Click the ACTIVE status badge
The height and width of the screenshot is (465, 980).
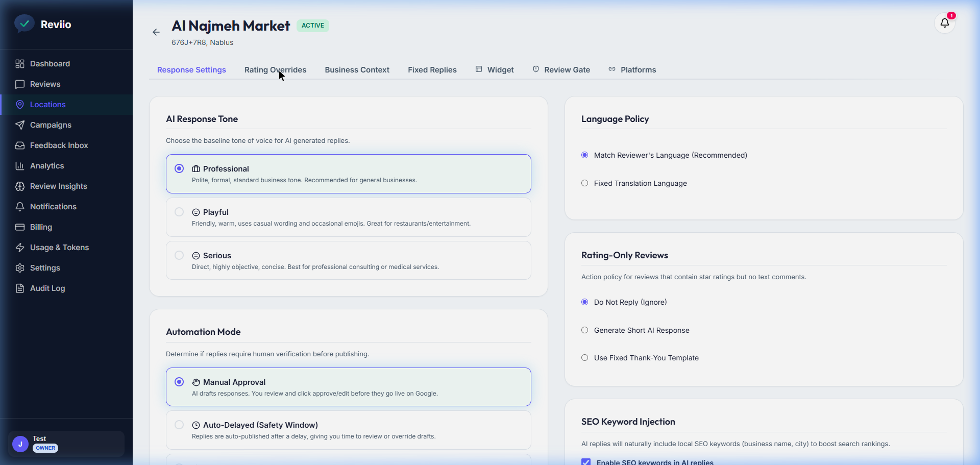click(313, 26)
